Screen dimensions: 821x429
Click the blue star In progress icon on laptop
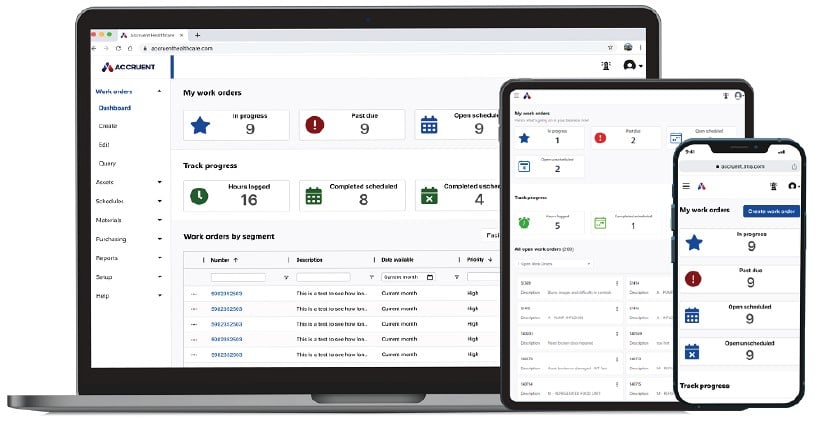[201, 126]
